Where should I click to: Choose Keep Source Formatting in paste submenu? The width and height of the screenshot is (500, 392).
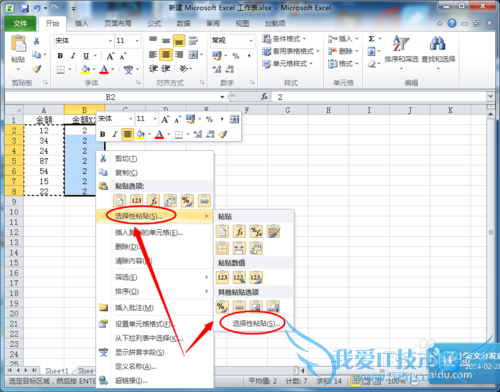(273, 231)
